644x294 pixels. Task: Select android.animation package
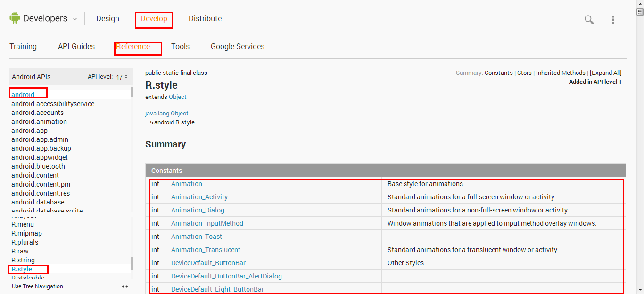[x=39, y=122]
